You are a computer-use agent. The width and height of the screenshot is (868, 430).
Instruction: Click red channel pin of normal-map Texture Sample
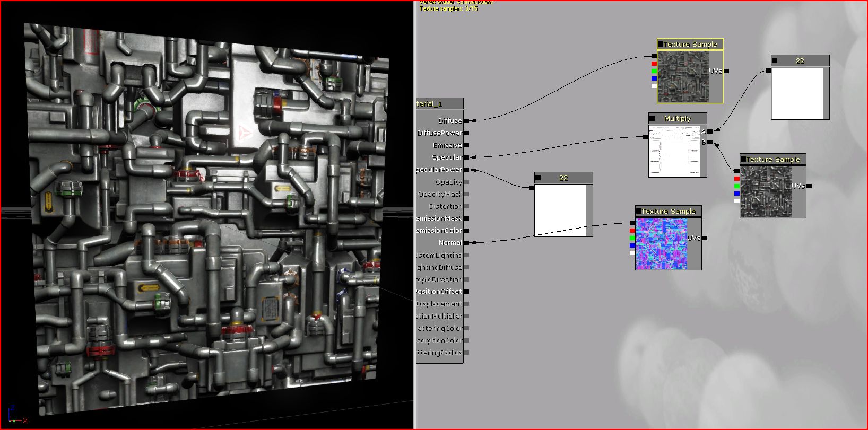(x=632, y=231)
